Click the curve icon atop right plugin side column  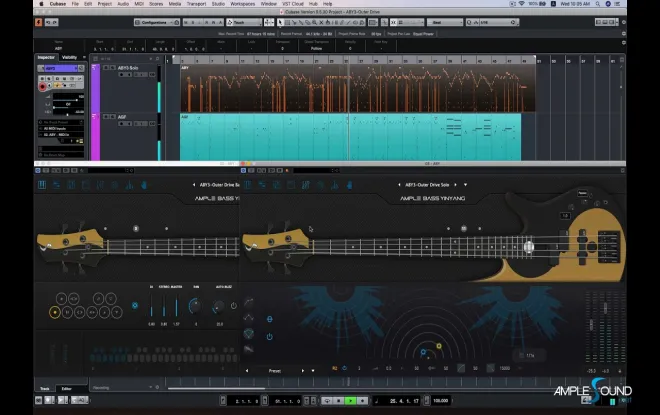click(249, 302)
